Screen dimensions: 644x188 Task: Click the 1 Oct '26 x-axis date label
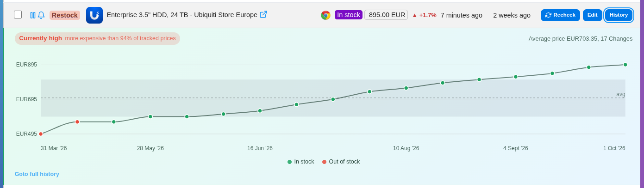(614, 148)
